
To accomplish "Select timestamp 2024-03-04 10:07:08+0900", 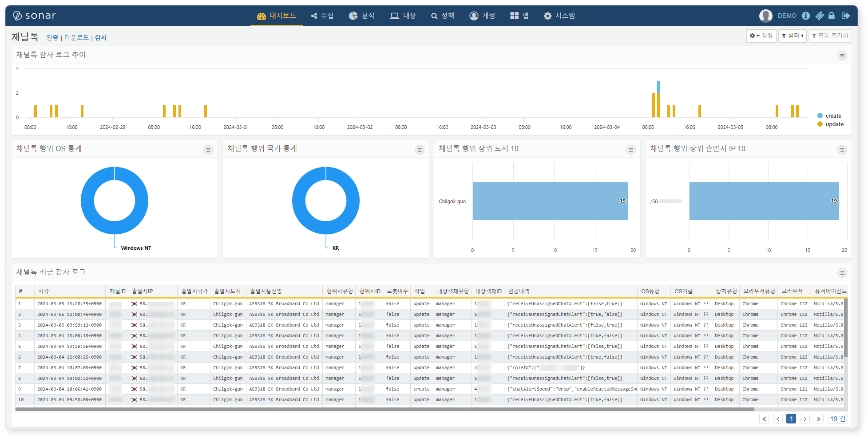I will coord(69,368).
